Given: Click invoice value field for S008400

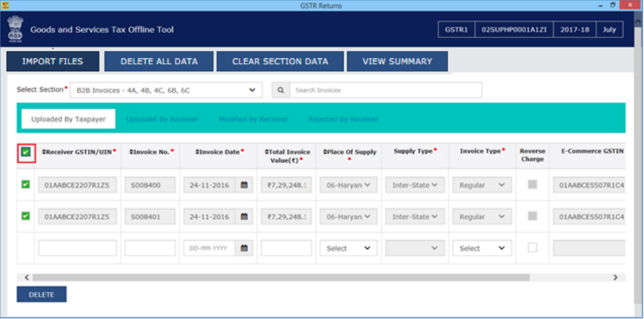Looking at the screenshot, I should [286, 185].
